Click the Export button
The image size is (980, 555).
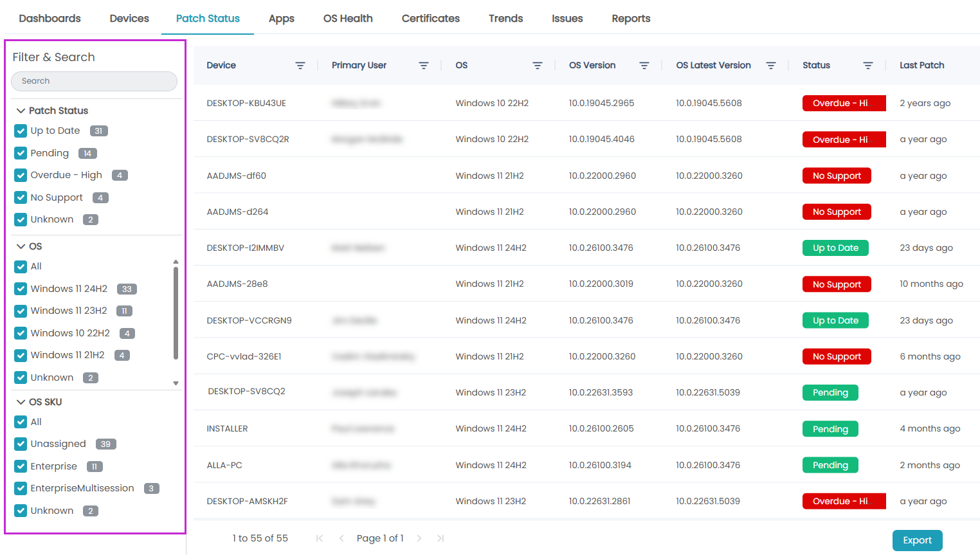point(917,540)
